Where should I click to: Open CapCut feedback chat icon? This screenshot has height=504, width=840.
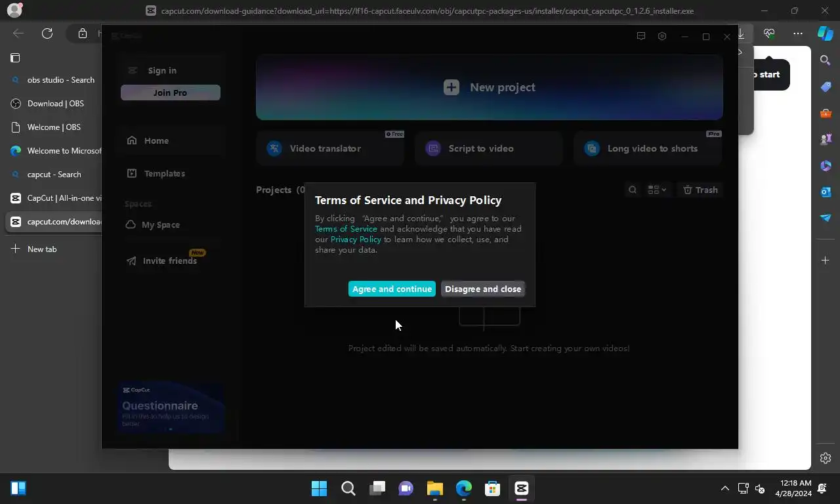641,36
